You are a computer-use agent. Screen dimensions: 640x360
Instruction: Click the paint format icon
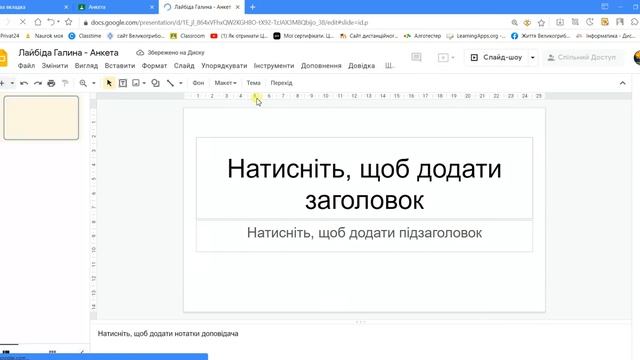(65, 83)
